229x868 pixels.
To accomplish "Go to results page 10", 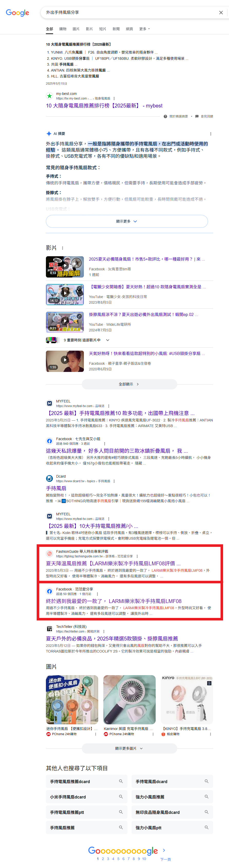I will [x=144, y=859].
